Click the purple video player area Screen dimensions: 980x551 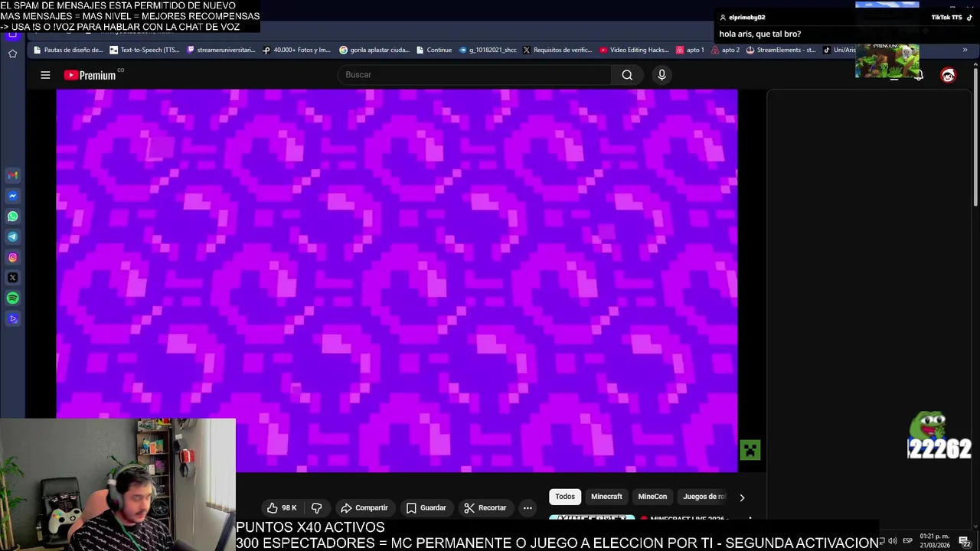[397, 280]
